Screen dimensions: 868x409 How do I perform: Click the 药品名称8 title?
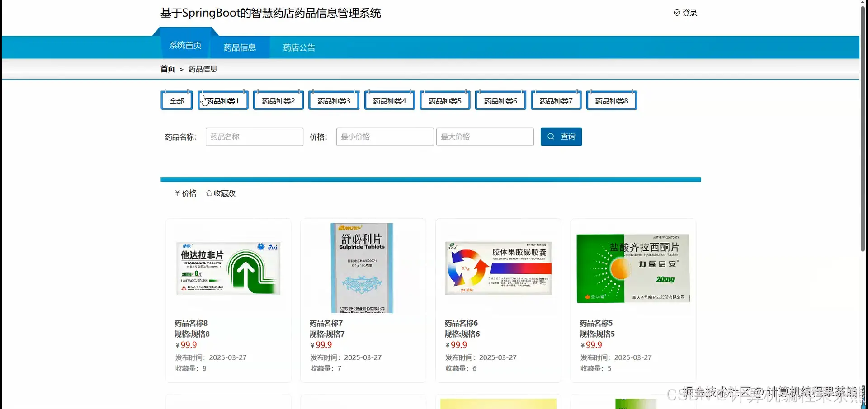point(191,323)
